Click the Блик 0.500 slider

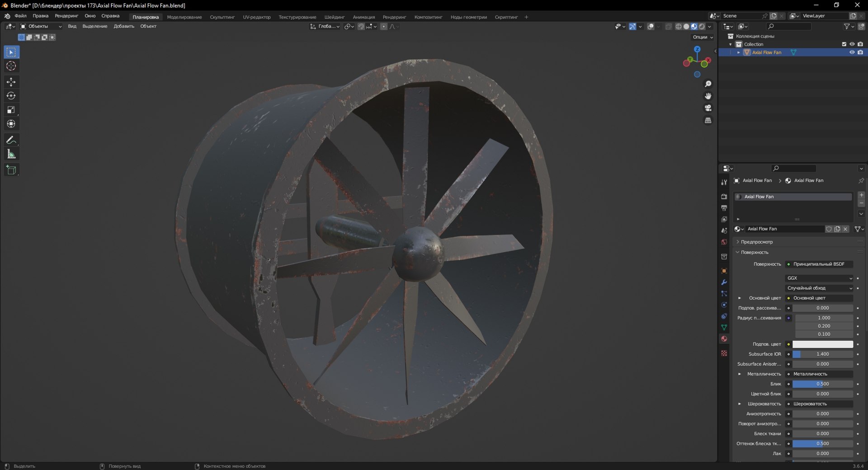coord(823,384)
